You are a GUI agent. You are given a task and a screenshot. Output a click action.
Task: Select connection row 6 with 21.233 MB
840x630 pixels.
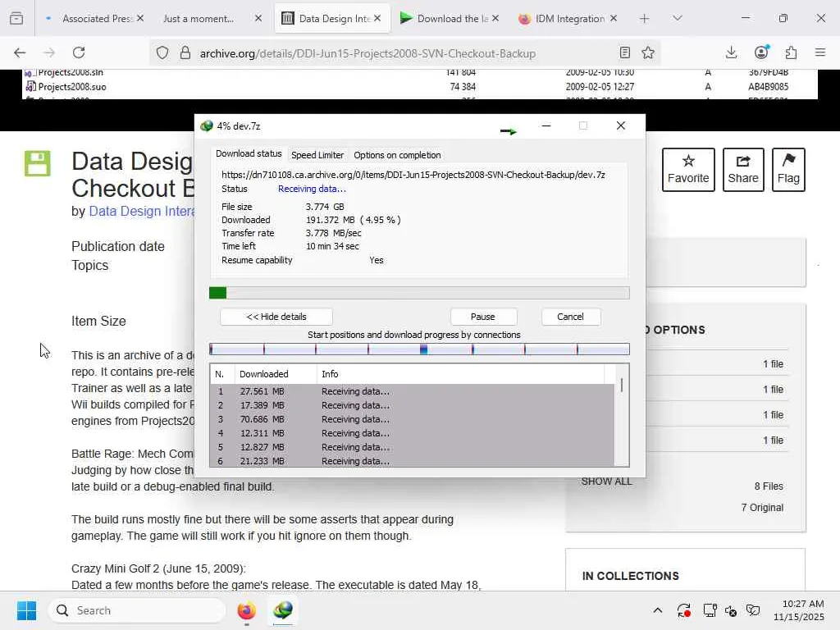click(412, 461)
